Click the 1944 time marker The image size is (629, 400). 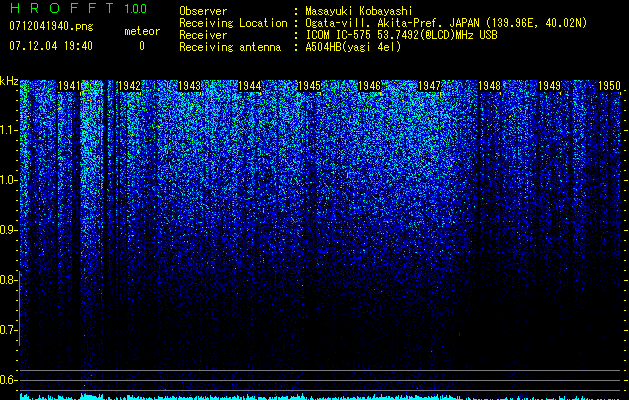coord(250,86)
